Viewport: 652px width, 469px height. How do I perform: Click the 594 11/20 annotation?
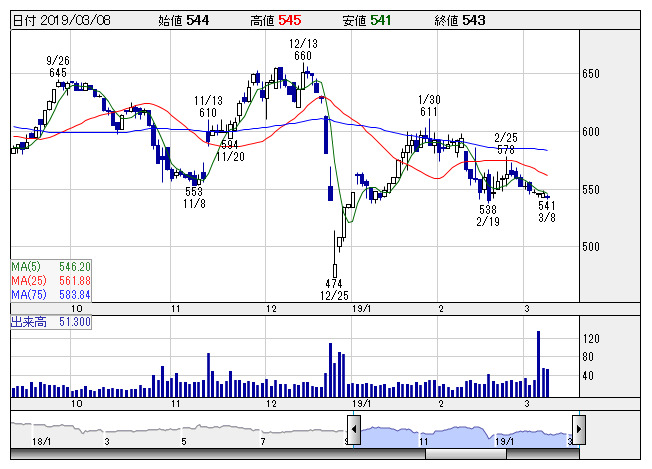click(230, 151)
